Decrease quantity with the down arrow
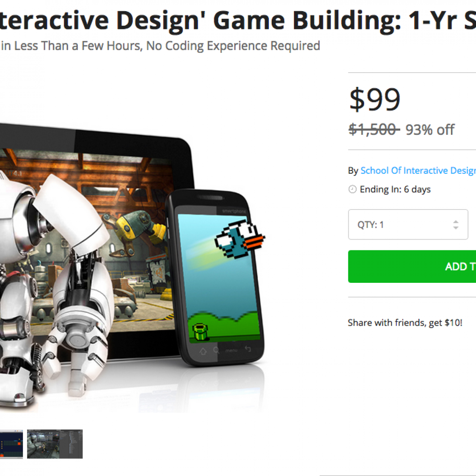476x476 pixels. [x=456, y=228]
